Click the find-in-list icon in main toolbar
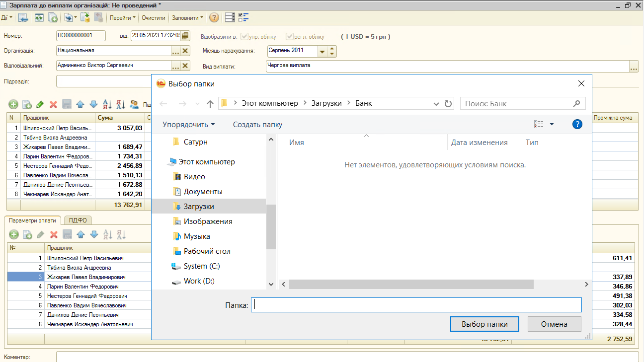The image size is (644, 362). (23, 18)
